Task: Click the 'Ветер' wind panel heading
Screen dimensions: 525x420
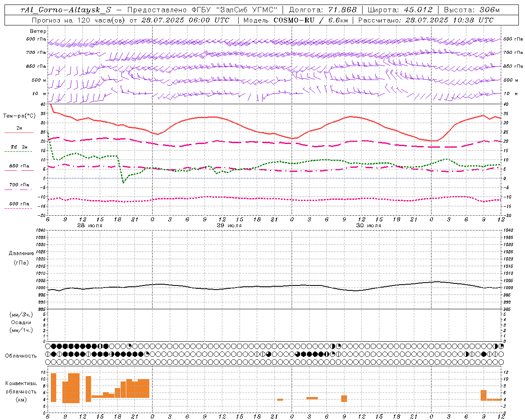Action: (38, 31)
